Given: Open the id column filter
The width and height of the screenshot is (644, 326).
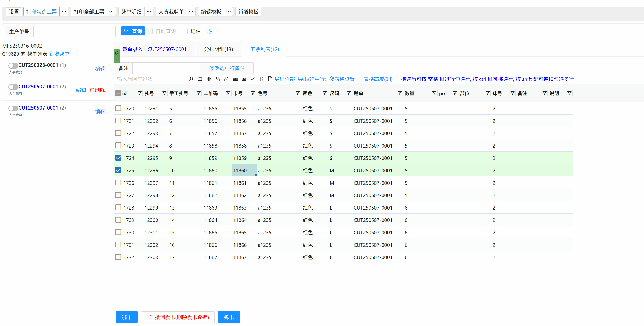Looking at the screenshot, I should [x=139, y=93].
